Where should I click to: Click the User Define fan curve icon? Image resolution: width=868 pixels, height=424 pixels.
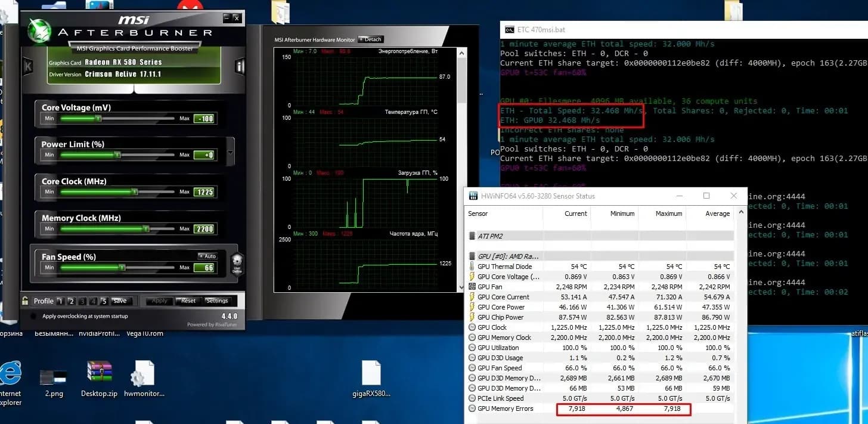coord(237,264)
